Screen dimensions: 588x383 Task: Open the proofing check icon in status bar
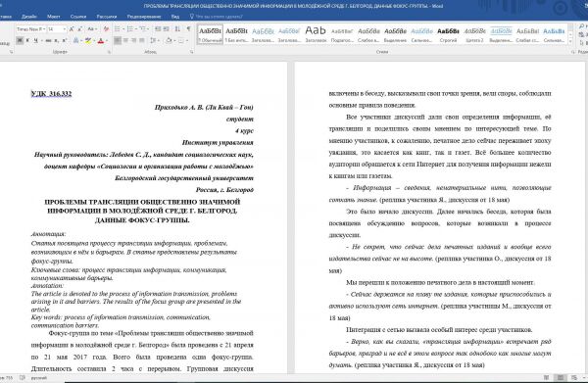pos(23,378)
